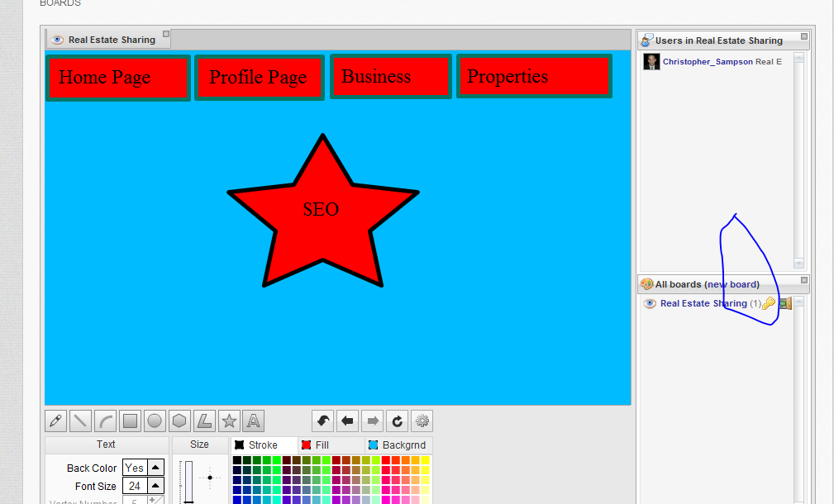The height and width of the screenshot is (504, 834).
Task: Toggle eye icon beside Real Estate Sharing board list entry
Action: [x=650, y=303]
